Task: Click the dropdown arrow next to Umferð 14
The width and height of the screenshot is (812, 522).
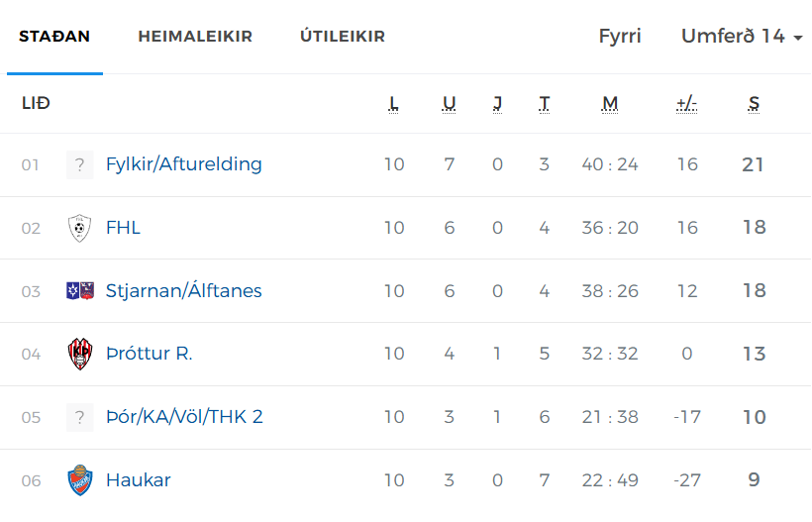Action: click(x=798, y=38)
